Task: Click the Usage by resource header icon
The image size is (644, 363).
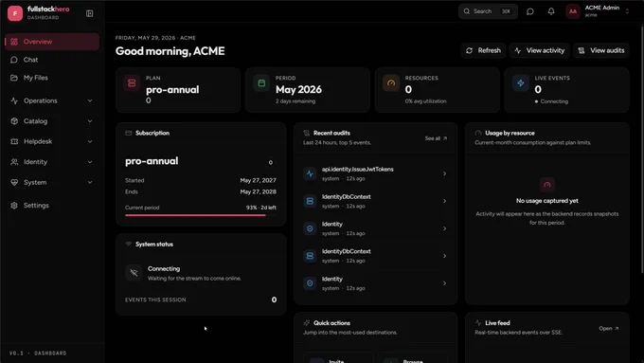Action: [478, 134]
